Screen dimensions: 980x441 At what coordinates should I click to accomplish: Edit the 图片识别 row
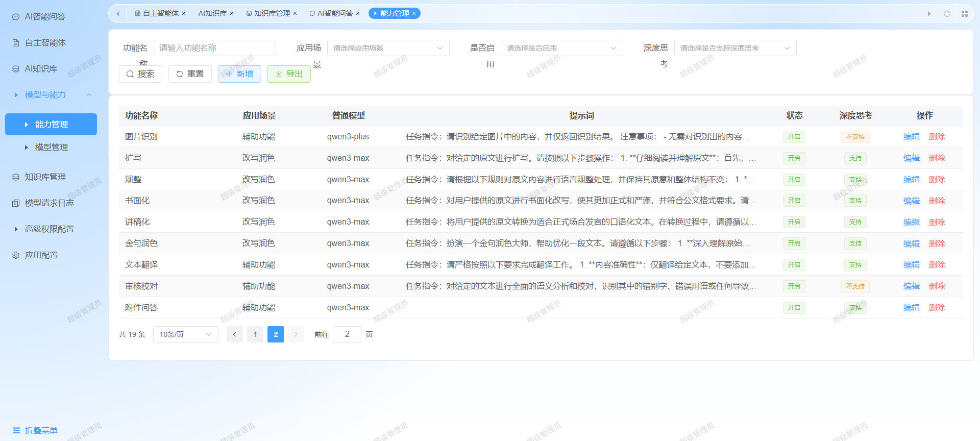tap(912, 137)
